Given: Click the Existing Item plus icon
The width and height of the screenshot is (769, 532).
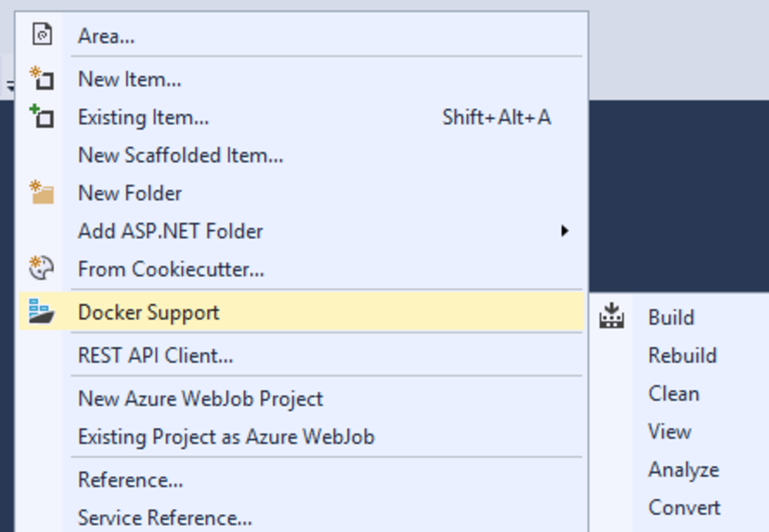Looking at the screenshot, I should pos(41,116).
